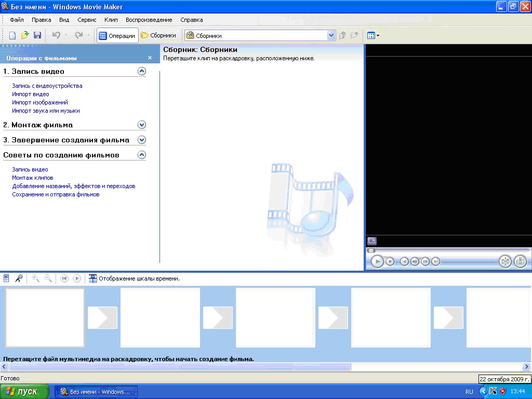Step to next frame
Image resolution: width=532 pixels, height=399 pixels.
(x=425, y=262)
